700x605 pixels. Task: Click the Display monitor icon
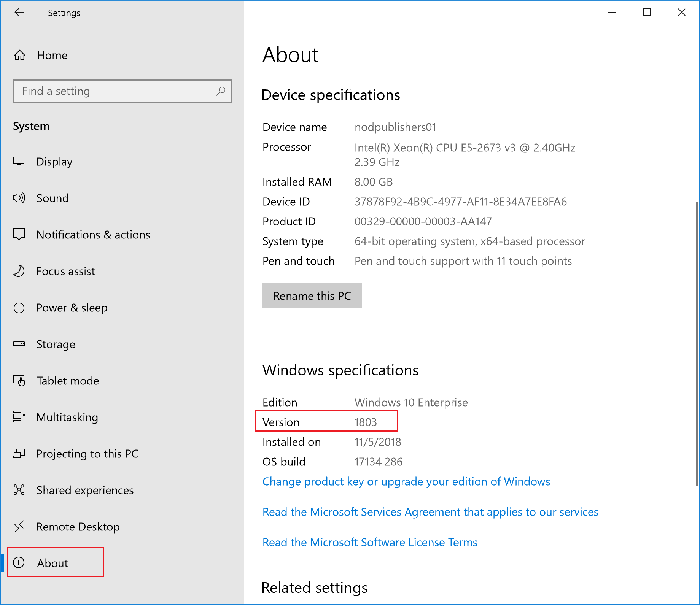(19, 161)
